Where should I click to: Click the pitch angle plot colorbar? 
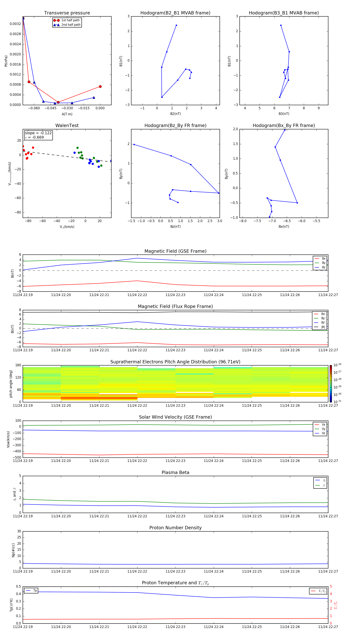331,383
